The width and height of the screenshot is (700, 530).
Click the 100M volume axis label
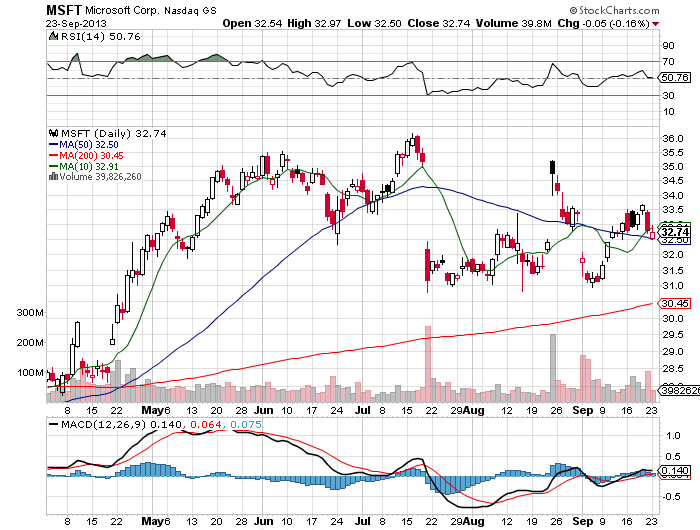30,372
